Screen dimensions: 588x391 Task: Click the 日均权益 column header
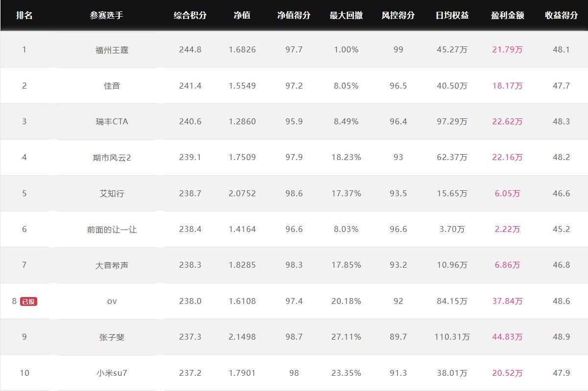pyautogui.click(x=452, y=15)
